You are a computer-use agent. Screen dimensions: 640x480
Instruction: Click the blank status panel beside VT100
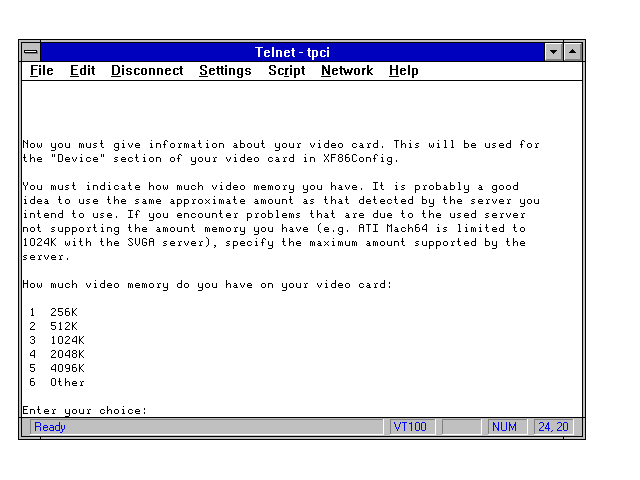460,427
